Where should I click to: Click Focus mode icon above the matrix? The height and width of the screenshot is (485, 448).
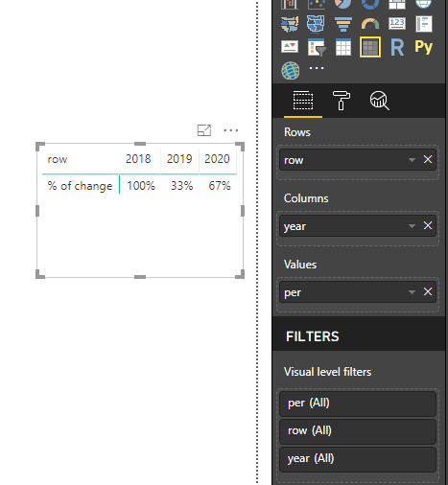(204, 130)
